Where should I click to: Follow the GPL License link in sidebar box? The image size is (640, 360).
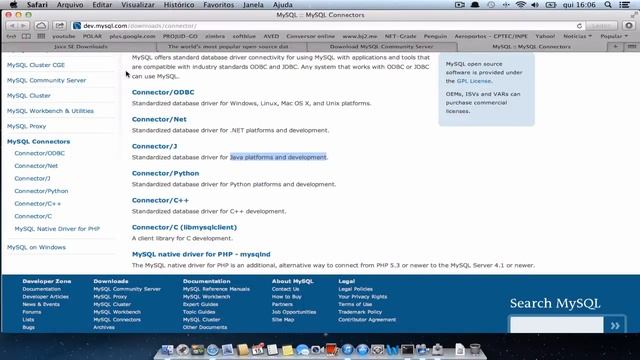click(473, 81)
